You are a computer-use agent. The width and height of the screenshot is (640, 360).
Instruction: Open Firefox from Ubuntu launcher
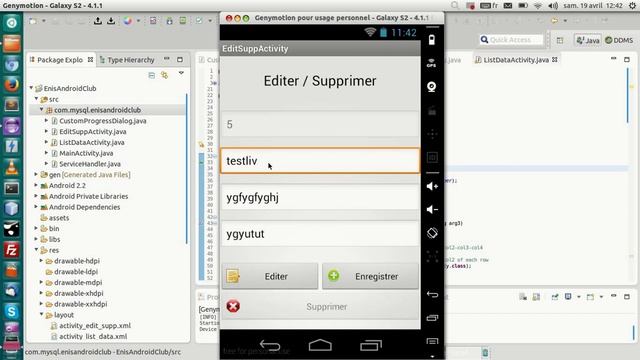pyautogui.click(x=11, y=84)
